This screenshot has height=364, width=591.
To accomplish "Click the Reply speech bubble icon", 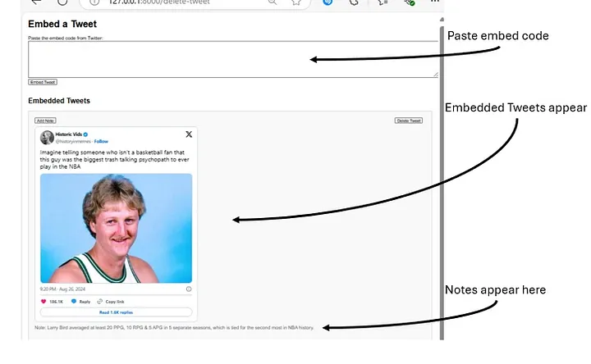I will click(x=73, y=302).
